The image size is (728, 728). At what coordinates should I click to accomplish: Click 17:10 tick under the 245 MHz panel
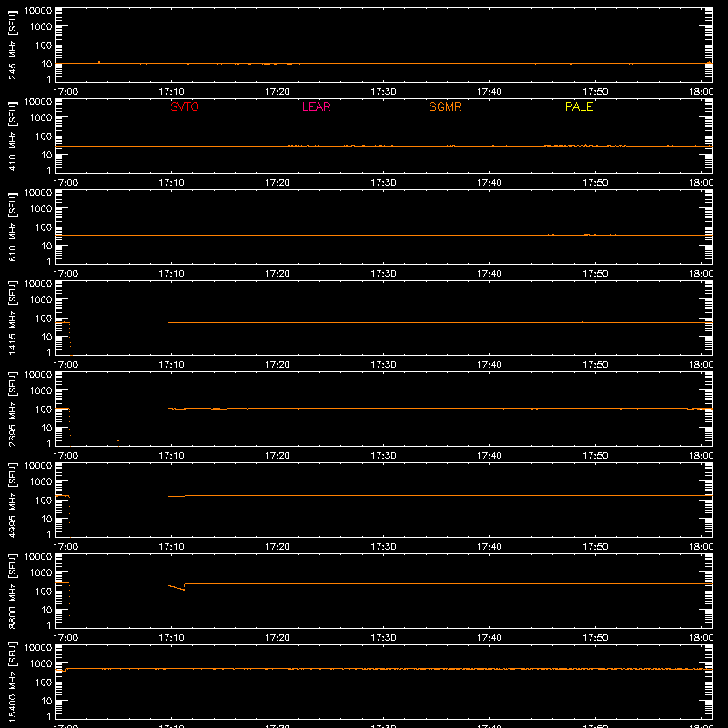point(171,92)
